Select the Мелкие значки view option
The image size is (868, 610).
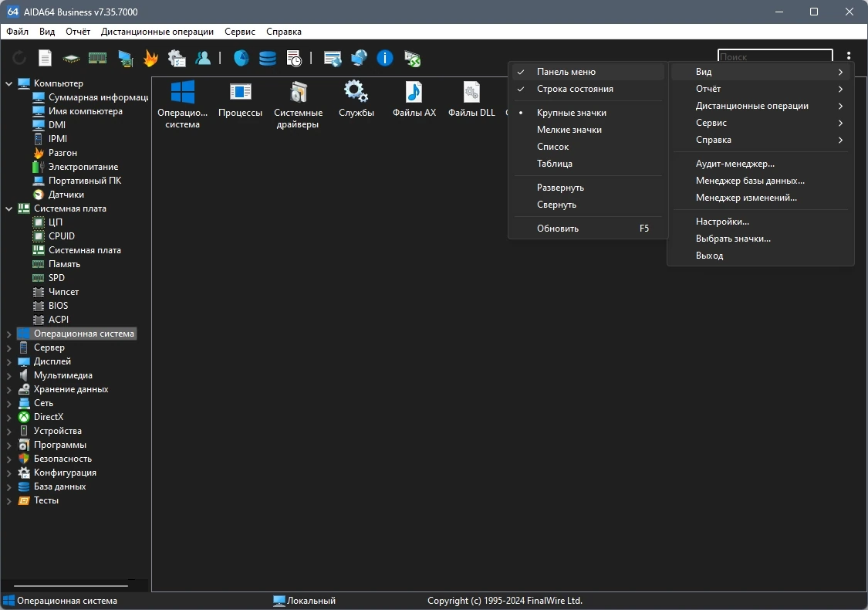[x=587, y=130]
